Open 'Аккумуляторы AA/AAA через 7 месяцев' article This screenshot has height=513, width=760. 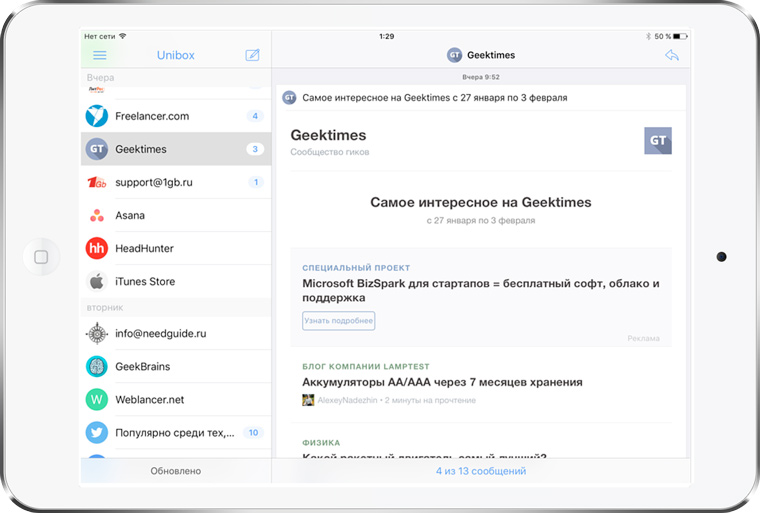[x=442, y=382]
